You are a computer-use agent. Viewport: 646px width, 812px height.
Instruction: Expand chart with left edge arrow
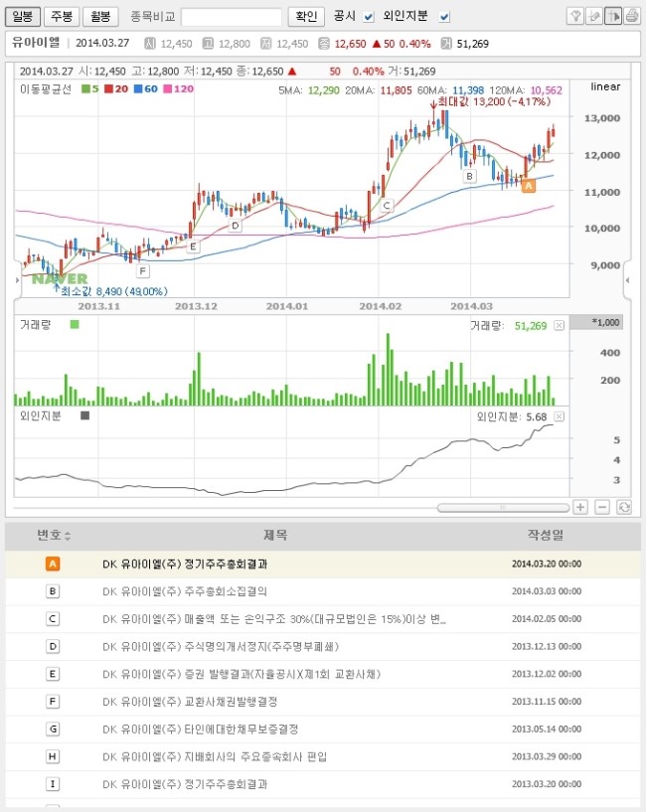(x=17, y=280)
